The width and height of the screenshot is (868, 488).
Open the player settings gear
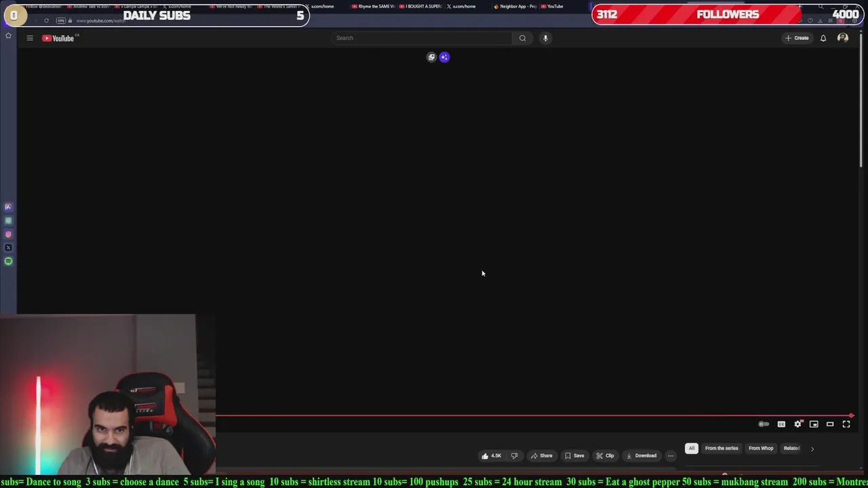pyautogui.click(x=798, y=424)
